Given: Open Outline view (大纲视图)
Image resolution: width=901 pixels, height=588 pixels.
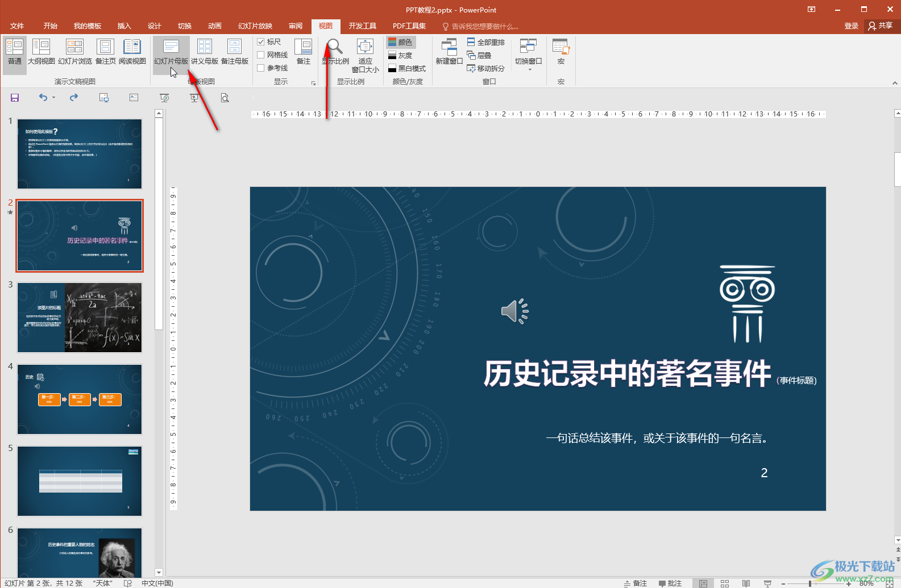Looking at the screenshot, I should [41, 52].
